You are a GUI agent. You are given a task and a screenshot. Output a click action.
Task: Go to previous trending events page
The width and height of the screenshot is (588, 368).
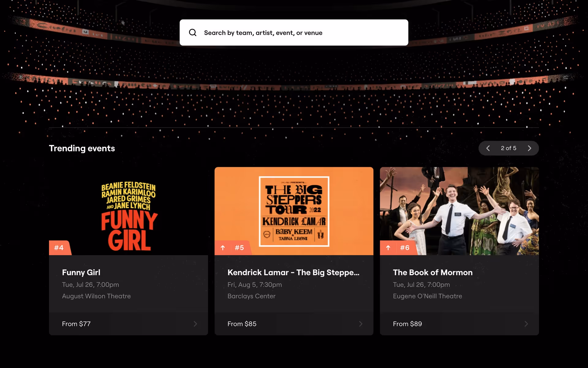click(x=488, y=148)
